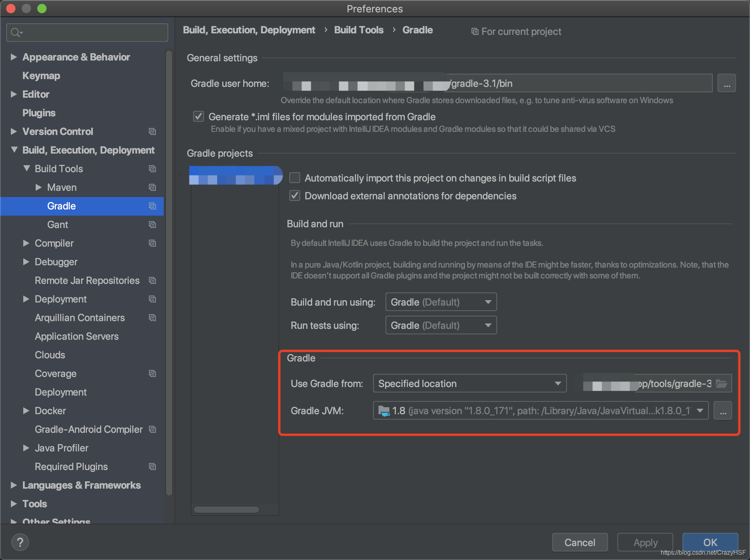Select Arquillian Containers settings item
The height and width of the screenshot is (560, 750).
pyautogui.click(x=80, y=318)
